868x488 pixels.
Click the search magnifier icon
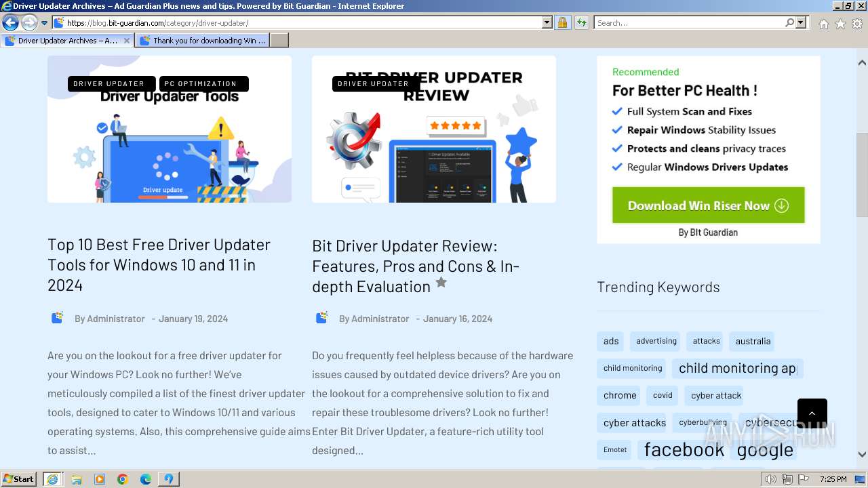click(789, 23)
